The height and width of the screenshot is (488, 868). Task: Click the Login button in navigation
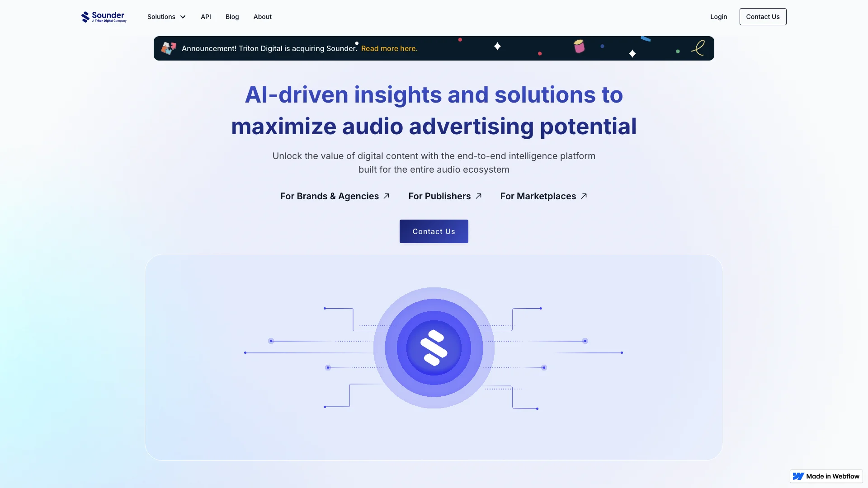click(x=718, y=17)
